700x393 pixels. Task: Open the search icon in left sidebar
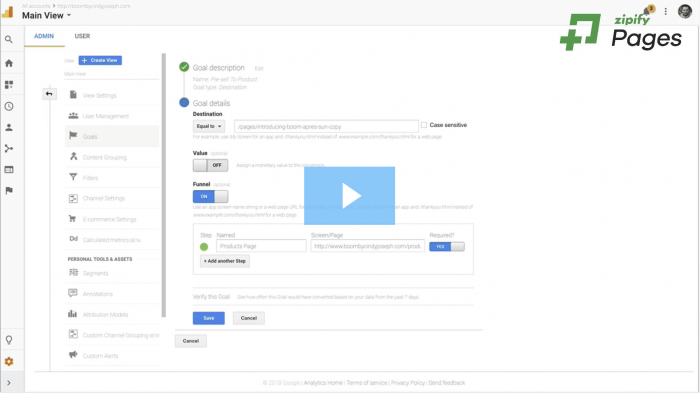(8, 40)
